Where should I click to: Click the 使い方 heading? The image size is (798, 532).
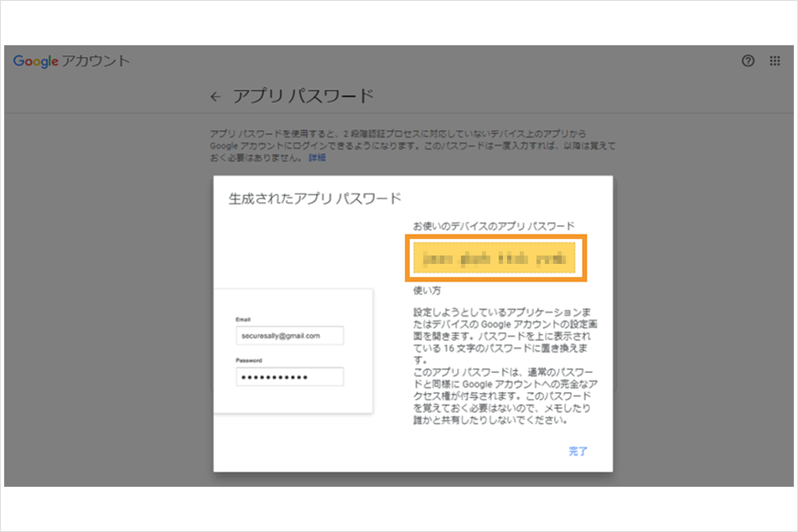pyautogui.click(x=427, y=291)
